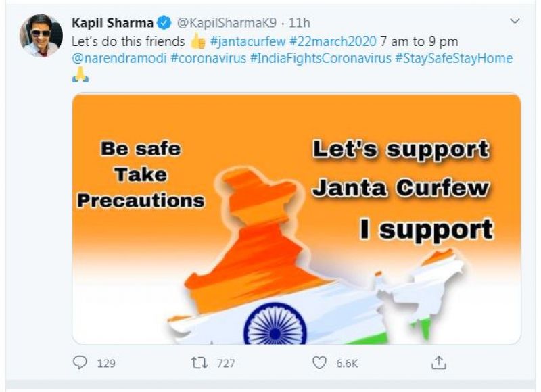The height and width of the screenshot is (392, 541).
Task: Click the 129 replies count
Action: click(106, 363)
